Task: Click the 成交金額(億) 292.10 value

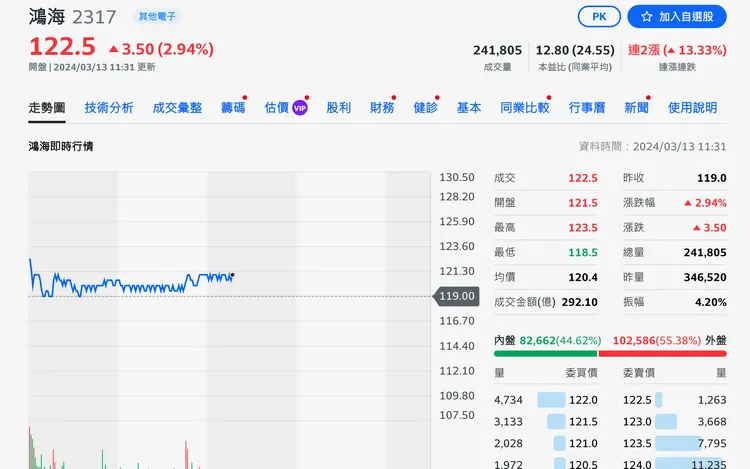Action: [579, 302]
